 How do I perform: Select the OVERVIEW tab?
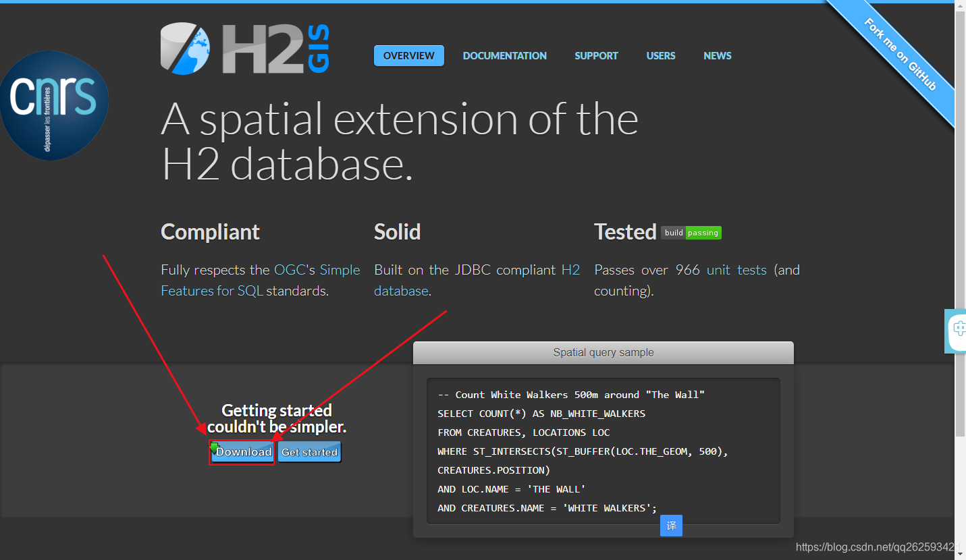pos(409,56)
